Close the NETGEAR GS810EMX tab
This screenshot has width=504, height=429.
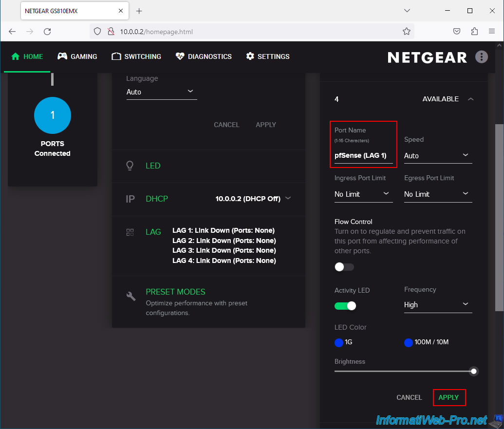point(121,11)
